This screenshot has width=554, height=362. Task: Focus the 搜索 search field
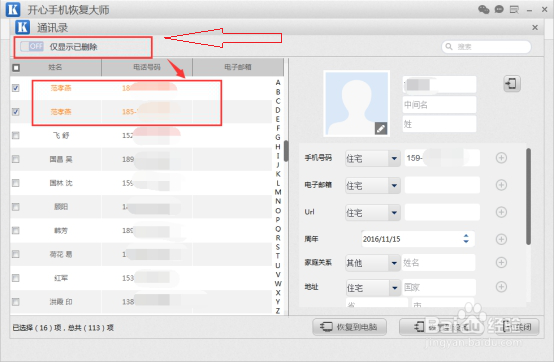tap(486, 47)
